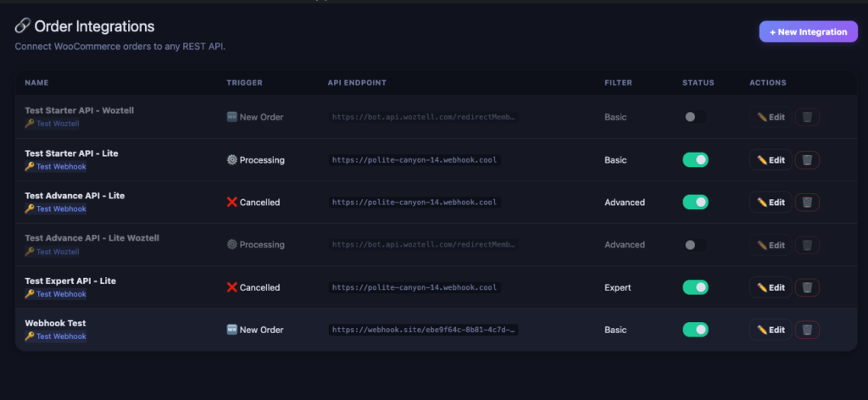The image size is (868, 400).
Task: Open Edit for Test Advance API - Lite
Action: [x=771, y=203]
